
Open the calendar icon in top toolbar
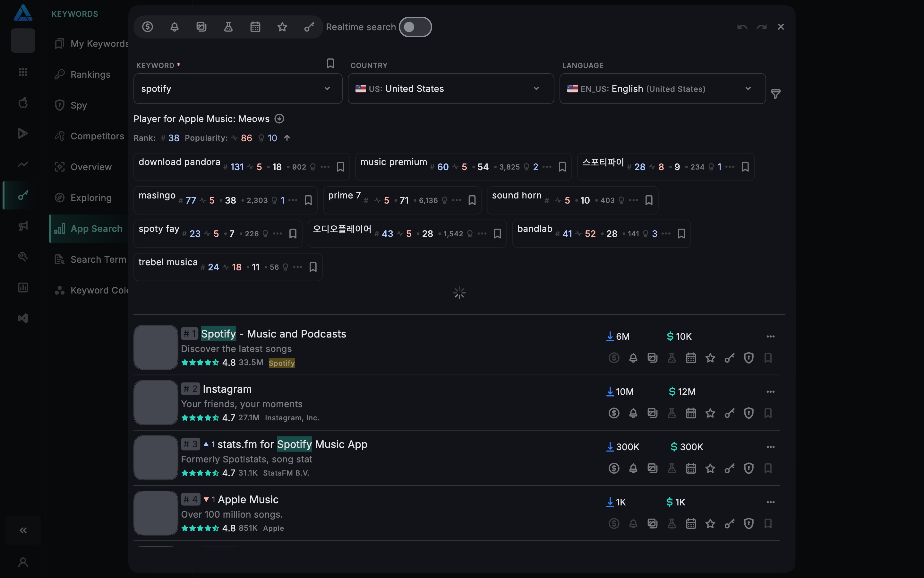(255, 27)
